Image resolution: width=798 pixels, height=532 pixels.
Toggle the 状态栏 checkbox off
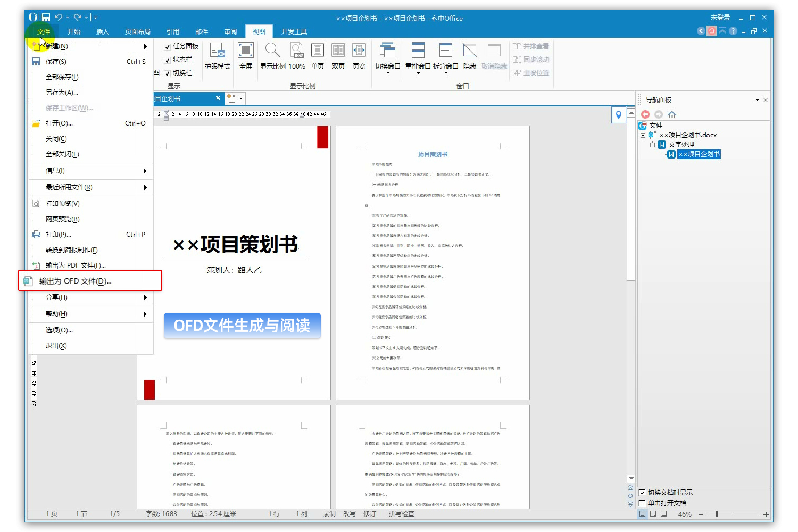pos(168,60)
